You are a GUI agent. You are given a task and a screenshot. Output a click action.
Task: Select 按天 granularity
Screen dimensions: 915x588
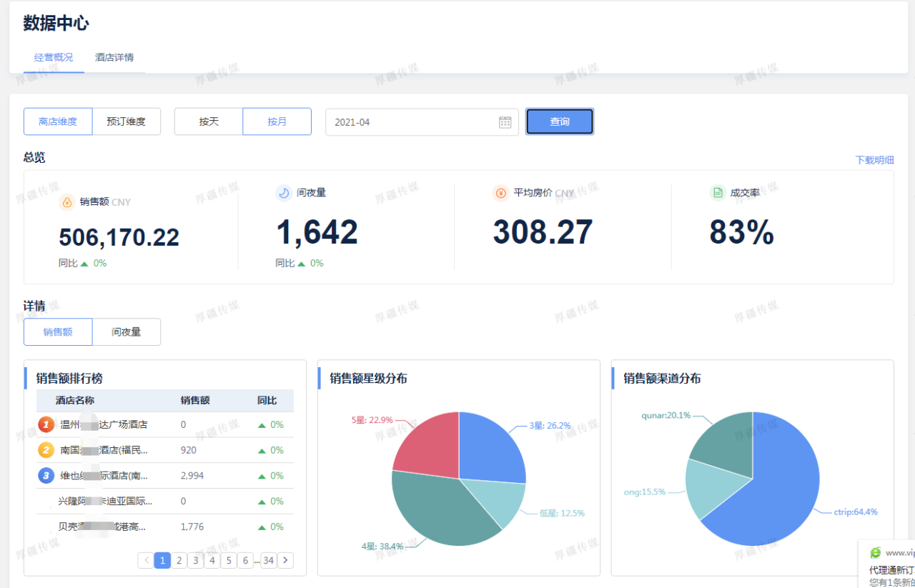(209, 121)
